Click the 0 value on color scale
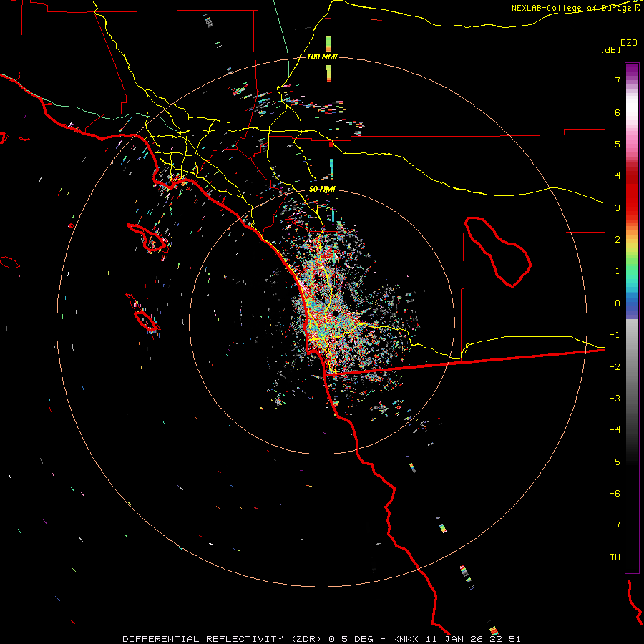 tap(618, 303)
